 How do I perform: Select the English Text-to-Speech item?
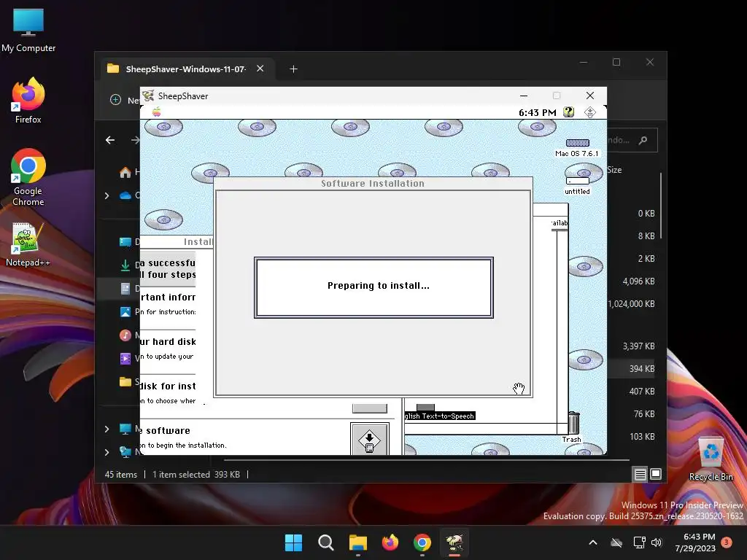(439, 412)
